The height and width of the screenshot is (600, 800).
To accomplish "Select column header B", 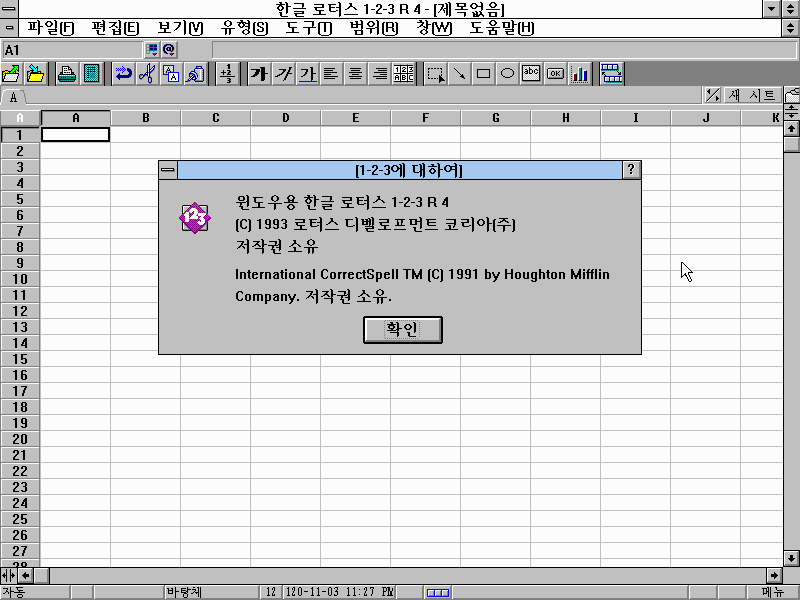I will coord(146,118).
